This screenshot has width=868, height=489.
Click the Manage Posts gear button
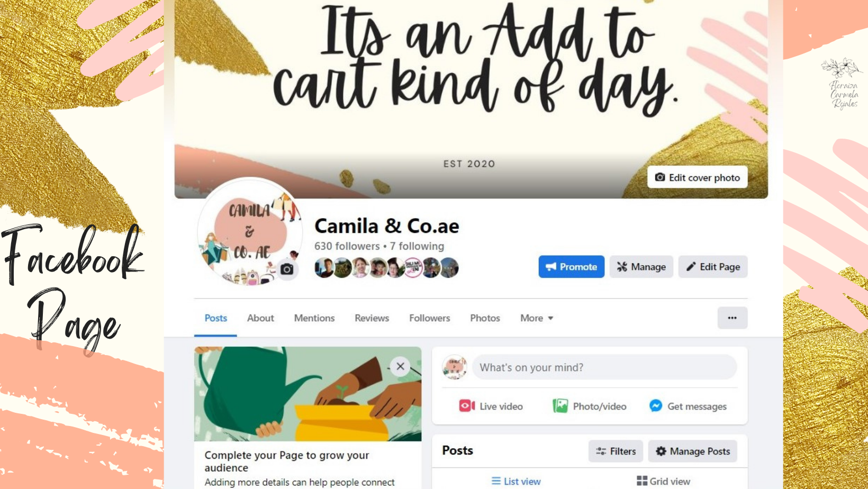point(692,451)
